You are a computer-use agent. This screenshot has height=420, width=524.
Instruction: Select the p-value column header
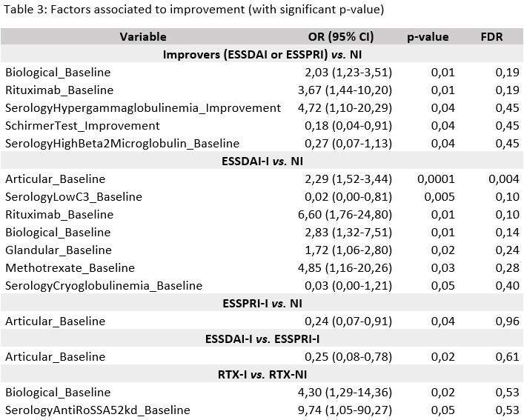[428, 36]
